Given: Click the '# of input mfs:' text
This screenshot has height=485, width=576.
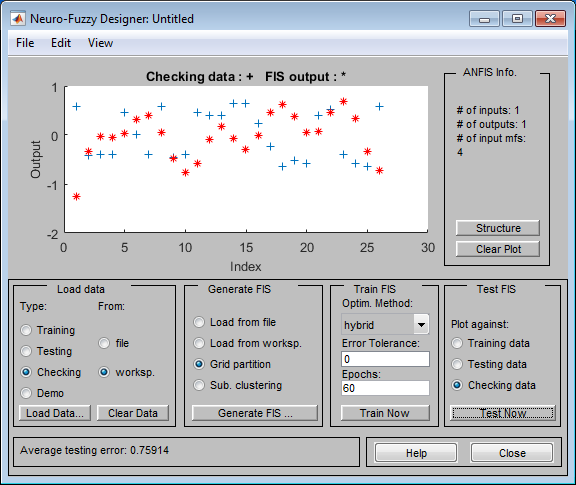Looking at the screenshot, I should coord(491,138).
